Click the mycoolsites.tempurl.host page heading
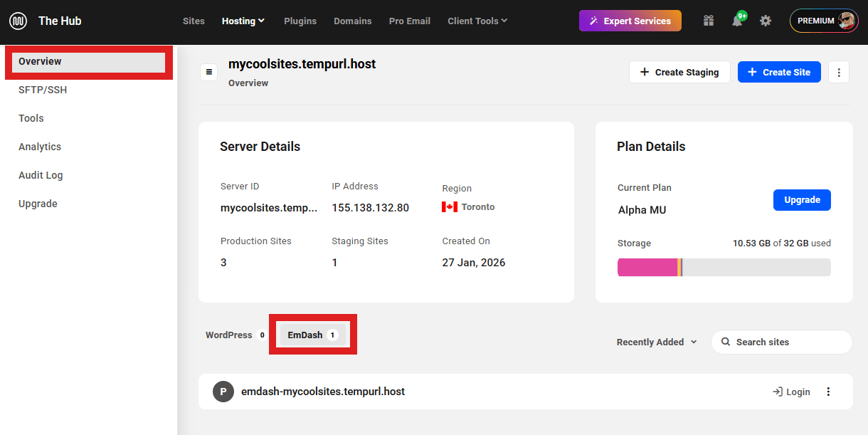Screen dimensions: 868x435 click(302, 64)
